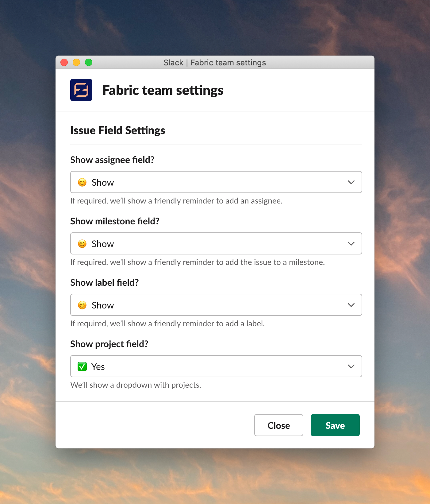This screenshot has height=504, width=430.
Task: Click the smiley emoji in label dropdown
Action: tap(82, 305)
